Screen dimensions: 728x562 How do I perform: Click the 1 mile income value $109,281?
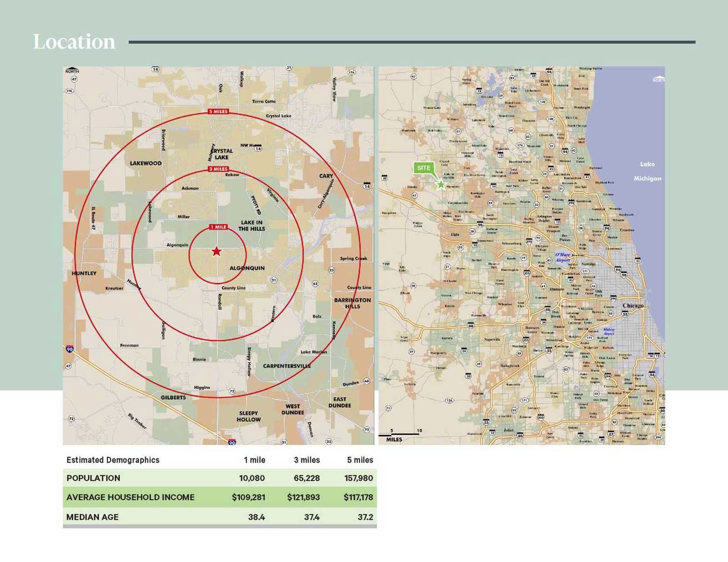[x=248, y=497]
